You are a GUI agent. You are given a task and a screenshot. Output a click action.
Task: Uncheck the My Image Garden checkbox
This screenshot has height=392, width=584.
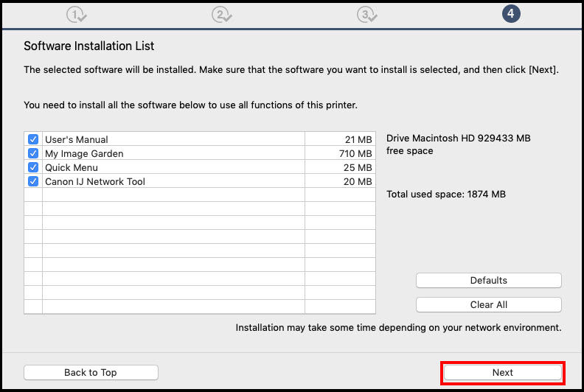click(33, 153)
